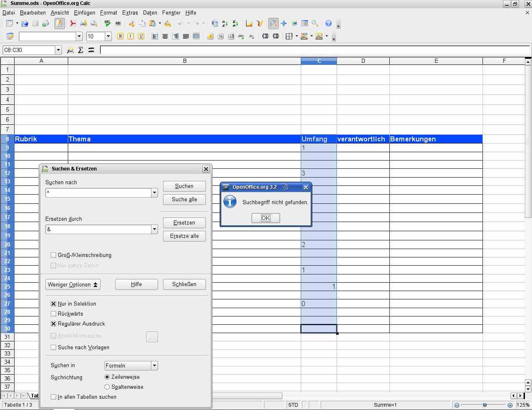Toggle bold formatting
This screenshot has width=532, height=410.
(x=120, y=37)
